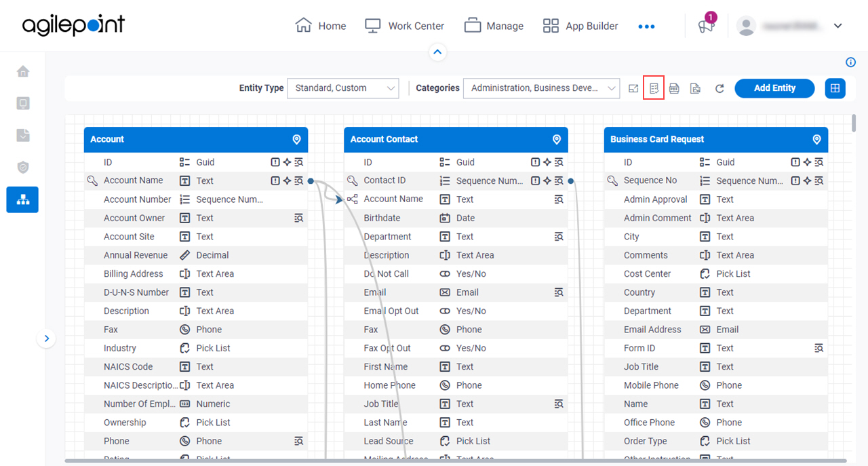Open Work Center from top navigation
The image size is (868, 466).
[404, 26]
